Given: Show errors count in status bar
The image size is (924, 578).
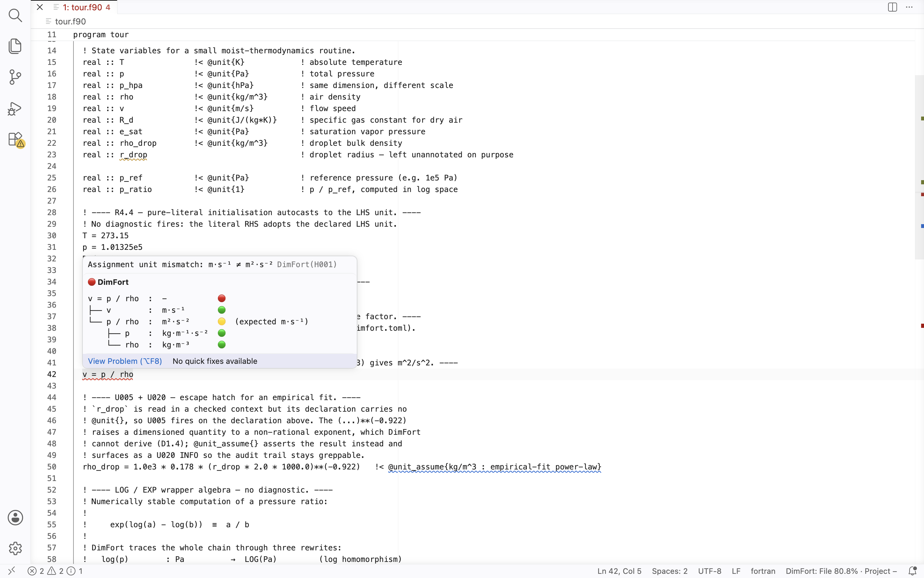Looking at the screenshot, I should click(x=36, y=571).
